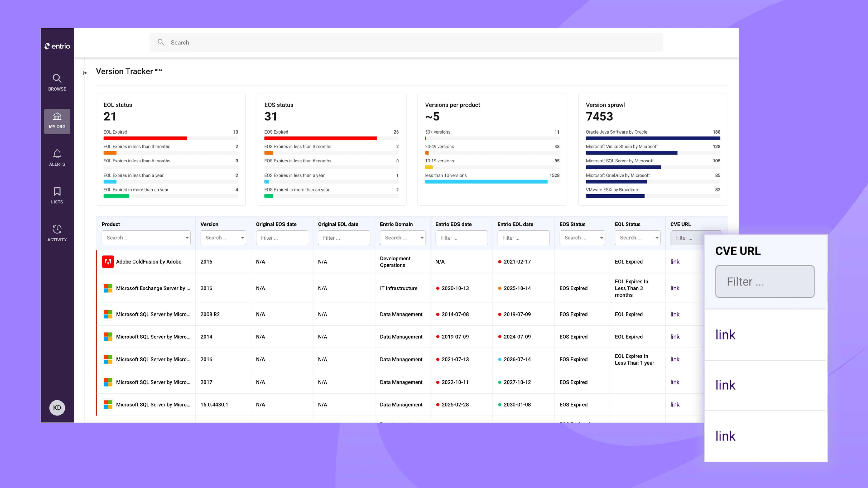Open the EOS Status search dropdown
Screen dimensions: 868x488
[x=582, y=238]
